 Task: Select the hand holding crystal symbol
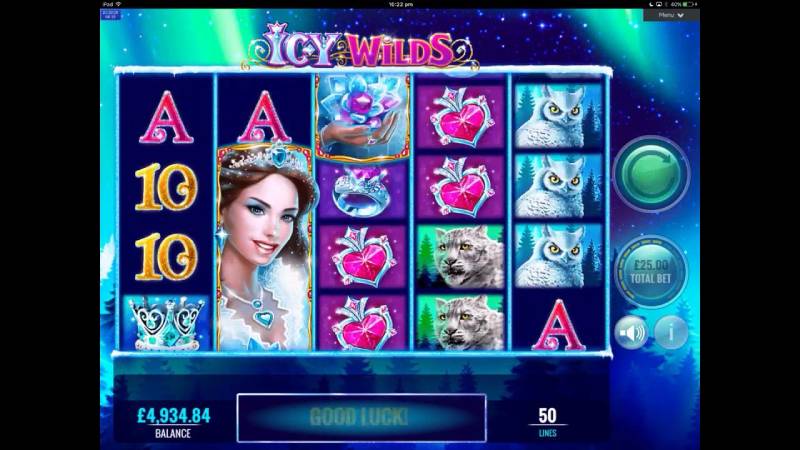coord(363,116)
